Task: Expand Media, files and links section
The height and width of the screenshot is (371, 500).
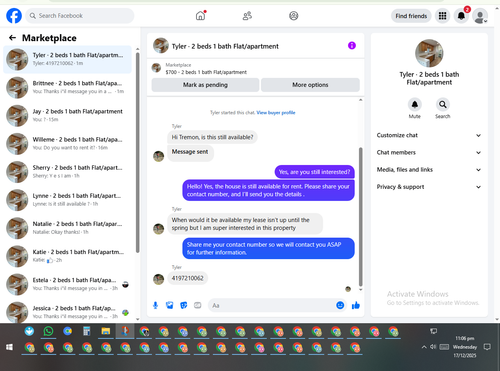Action: pyautogui.click(x=429, y=170)
